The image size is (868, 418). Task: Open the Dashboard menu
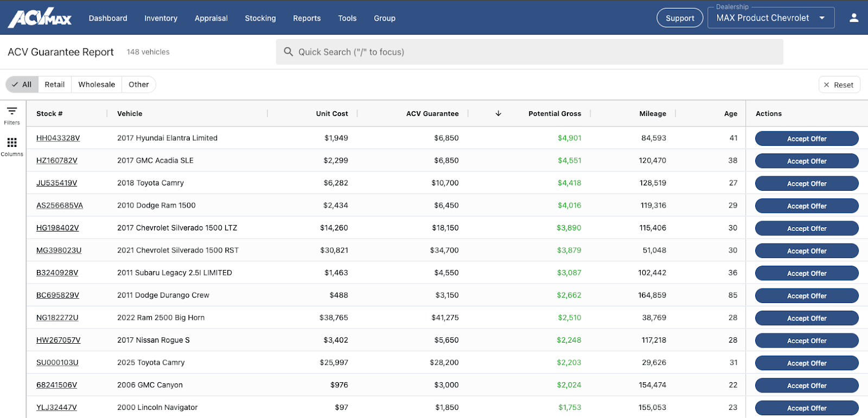[x=108, y=18]
